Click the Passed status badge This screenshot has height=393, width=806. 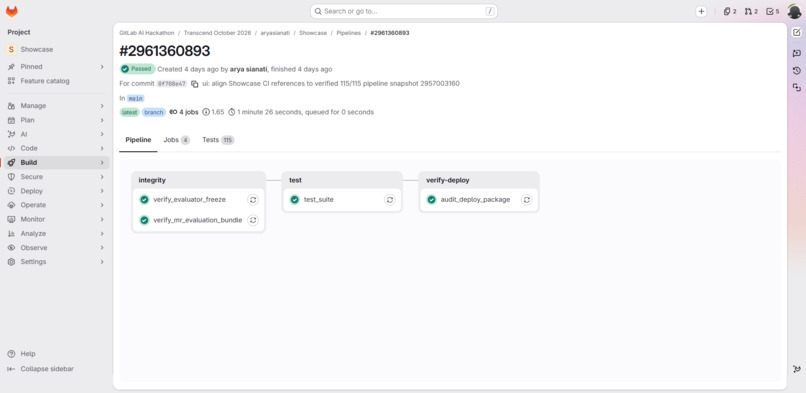coord(137,69)
